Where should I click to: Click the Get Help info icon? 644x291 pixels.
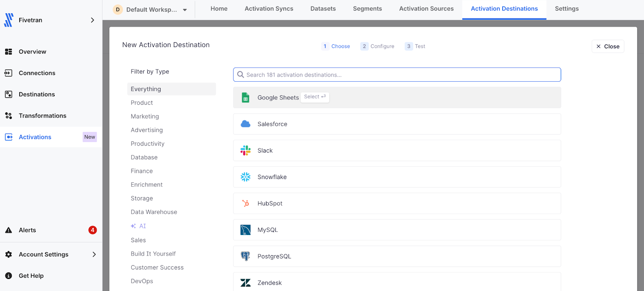pos(8,276)
